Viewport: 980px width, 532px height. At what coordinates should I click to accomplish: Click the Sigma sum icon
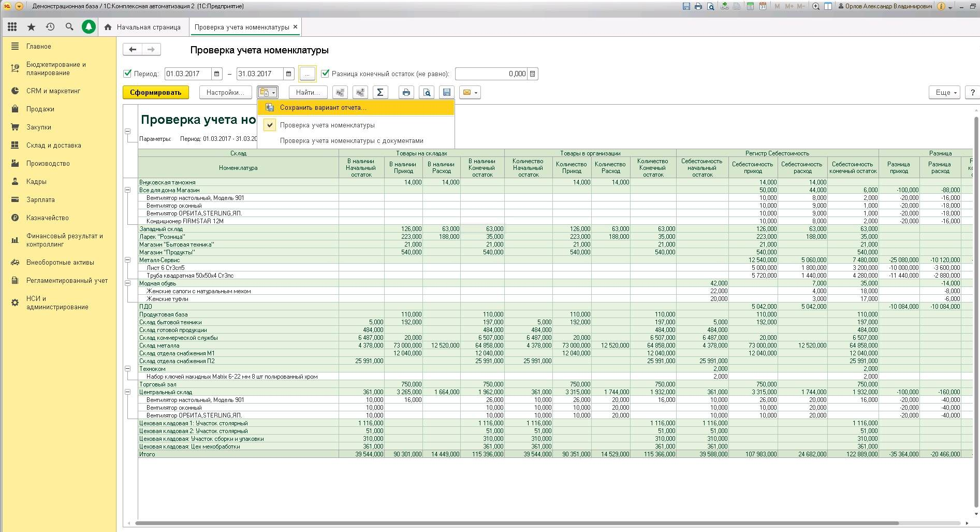pyautogui.click(x=380, y=92)
